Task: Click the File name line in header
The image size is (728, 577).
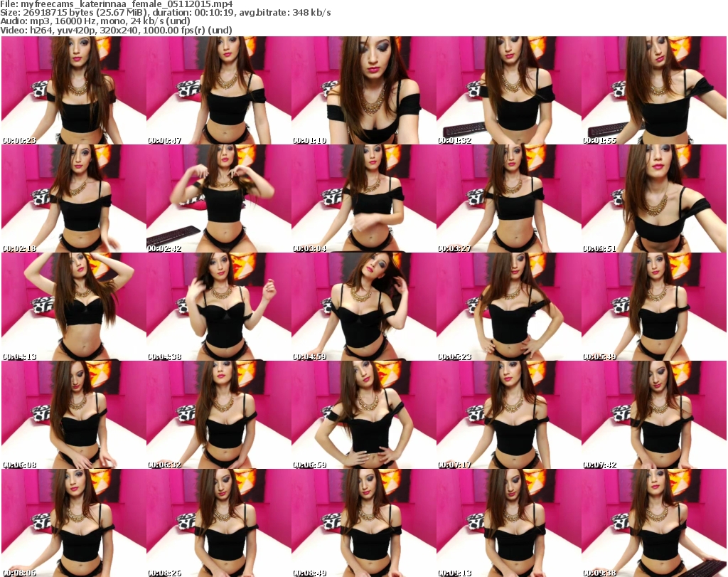Action: 117,4
